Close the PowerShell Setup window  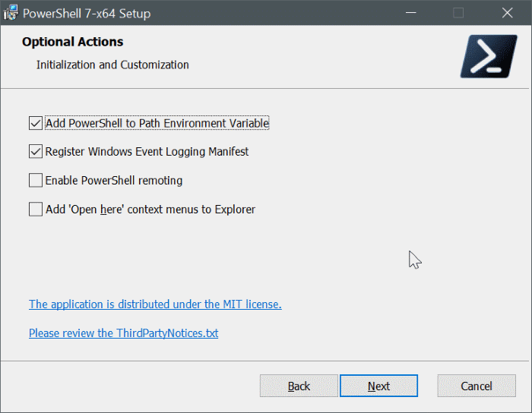pos(507,13)
